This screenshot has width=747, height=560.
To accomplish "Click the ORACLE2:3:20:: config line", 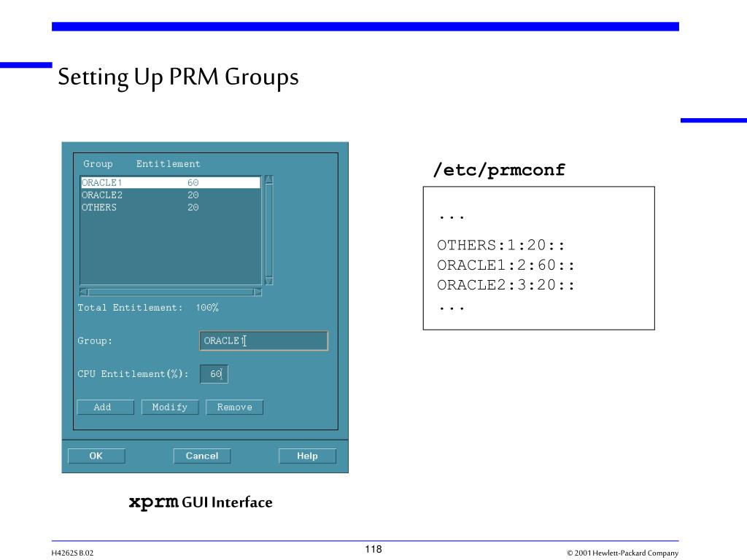I will (506, 285).
